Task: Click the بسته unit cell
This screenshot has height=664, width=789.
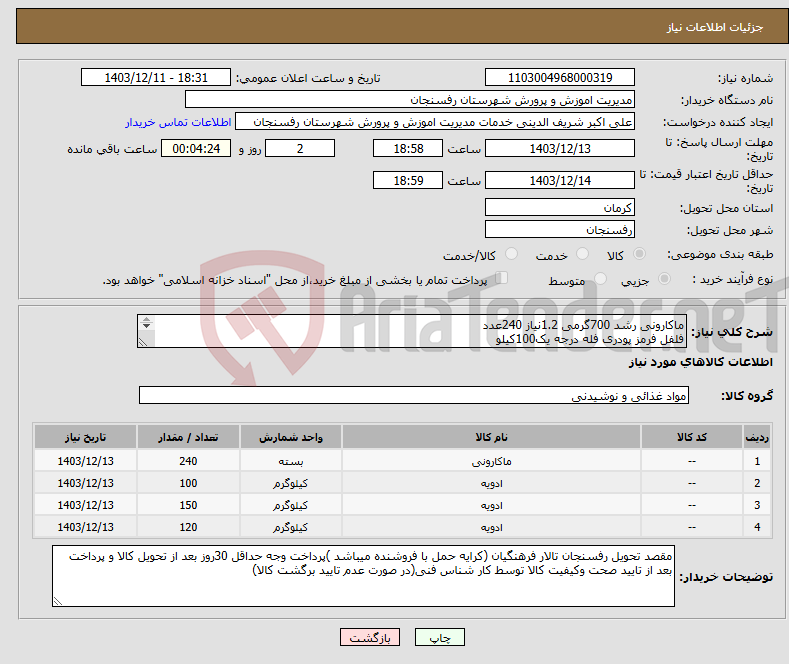Action: point(290,461)
